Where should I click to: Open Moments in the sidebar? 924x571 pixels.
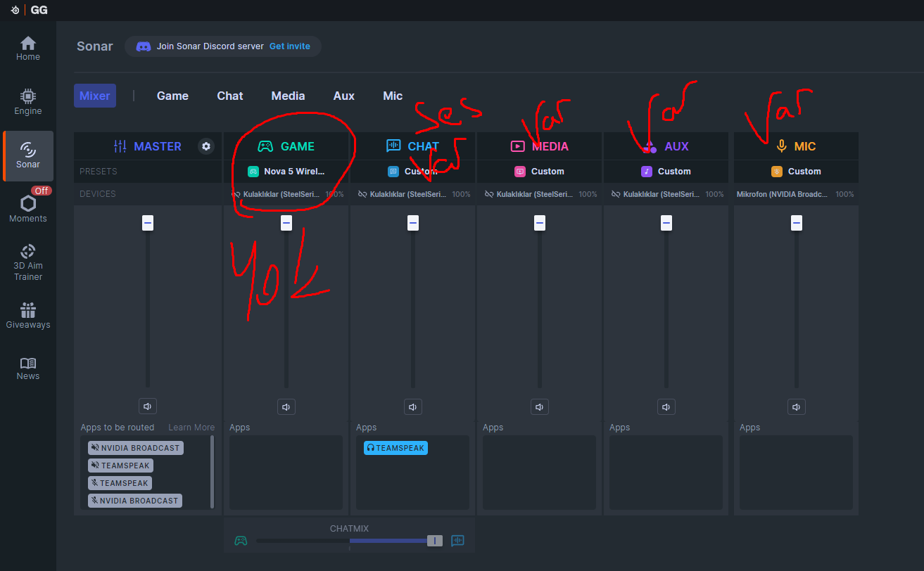[28, 210]
